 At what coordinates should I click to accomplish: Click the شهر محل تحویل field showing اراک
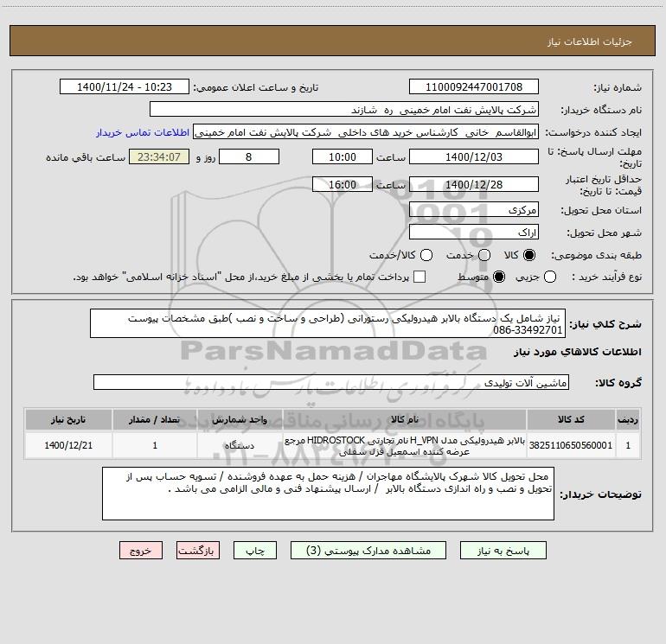click(x=474, y=233)
